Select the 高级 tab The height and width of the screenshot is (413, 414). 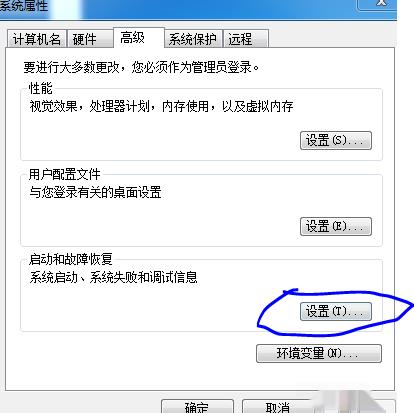pyautogui.click(x=139, y=38)
